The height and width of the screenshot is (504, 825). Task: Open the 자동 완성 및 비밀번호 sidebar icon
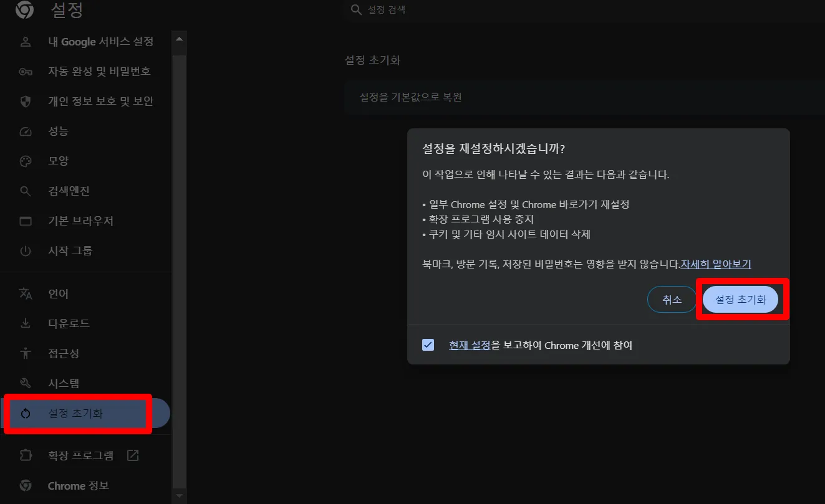(26, 71)
